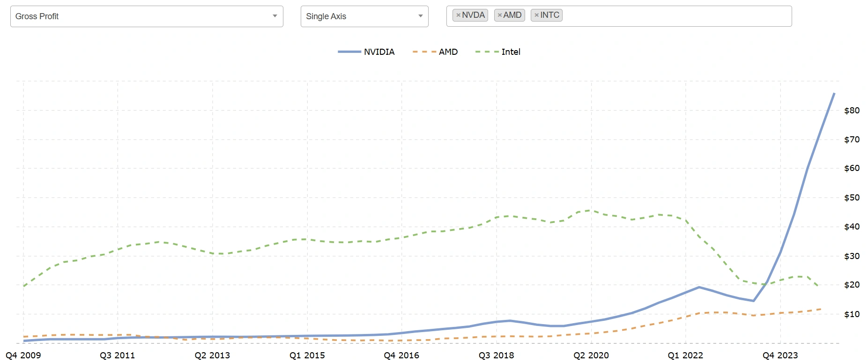Click the Intel green dashed legend swatch

point(487,52)
